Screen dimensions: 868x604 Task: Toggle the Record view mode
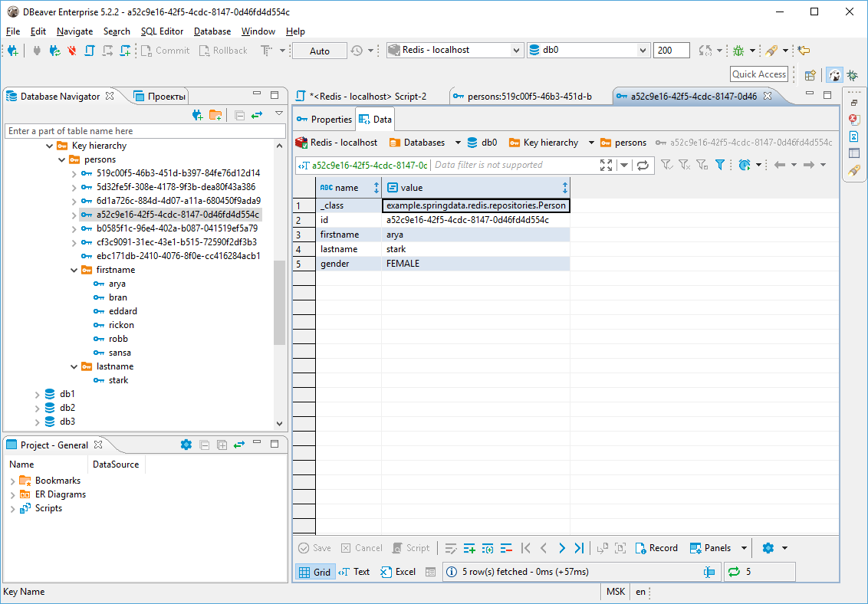pyautogui.click(x=656, y=548)
